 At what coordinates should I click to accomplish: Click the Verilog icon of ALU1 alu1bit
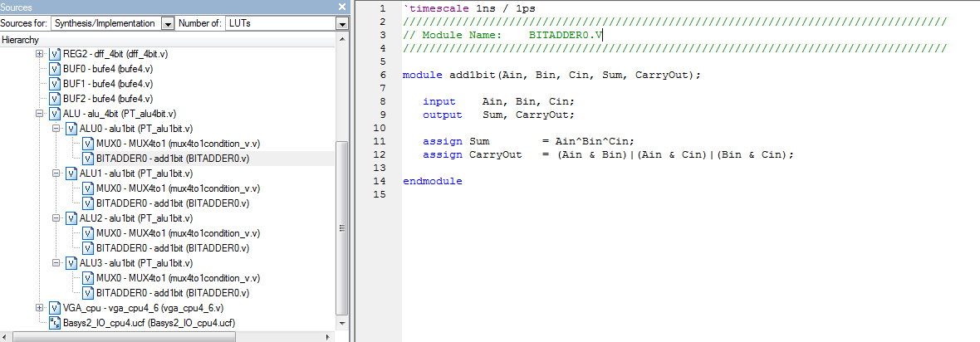click(x=71, y=173)
